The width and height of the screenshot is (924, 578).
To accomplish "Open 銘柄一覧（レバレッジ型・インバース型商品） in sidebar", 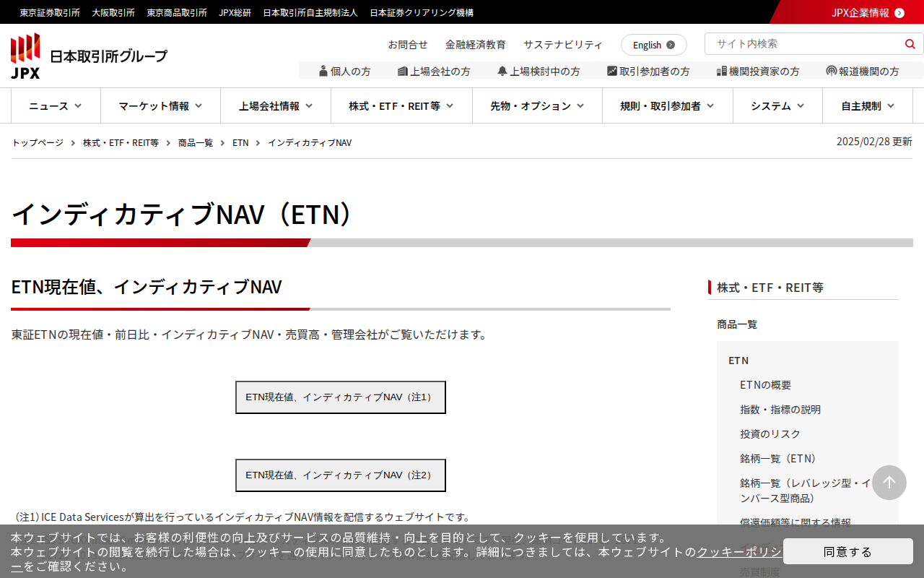I will click(x=806, y=491).
